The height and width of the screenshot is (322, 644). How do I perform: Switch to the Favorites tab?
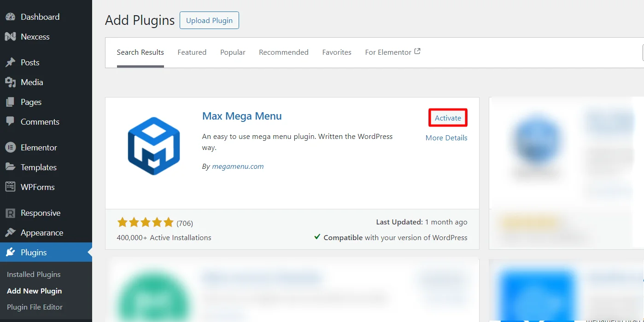337,52
